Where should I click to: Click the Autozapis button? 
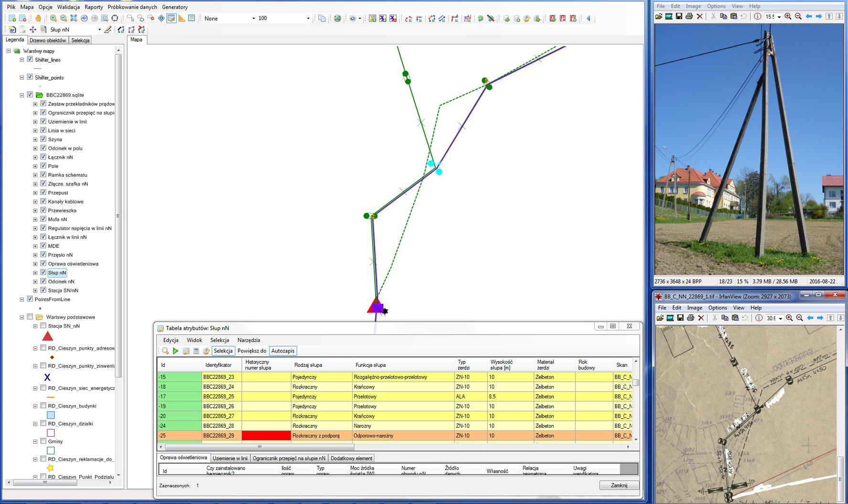point(283,351)
